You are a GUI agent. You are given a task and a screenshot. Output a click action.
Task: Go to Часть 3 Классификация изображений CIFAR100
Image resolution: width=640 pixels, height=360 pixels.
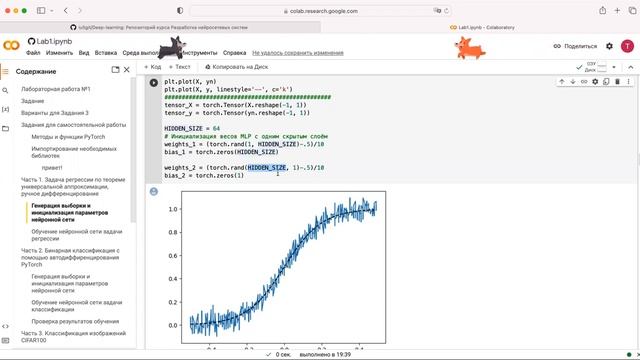click(73, 337)
